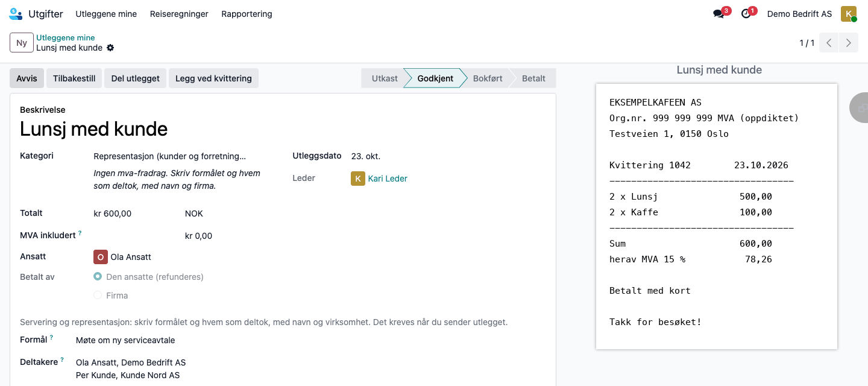Click the pager counter 1 / 1
The width and height of the screenshot is (868, 386).
(x=807, y=43)
